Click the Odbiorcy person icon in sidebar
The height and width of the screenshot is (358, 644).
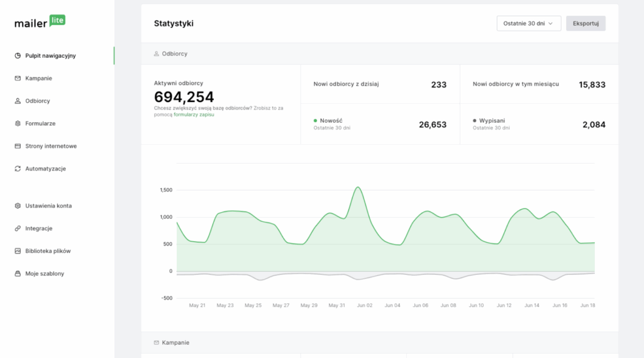[18, 101]
